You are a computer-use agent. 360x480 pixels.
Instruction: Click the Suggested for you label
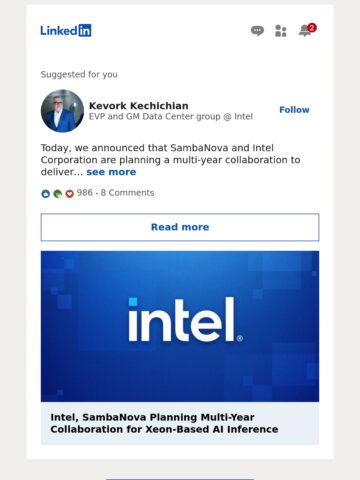coord(79,74)
